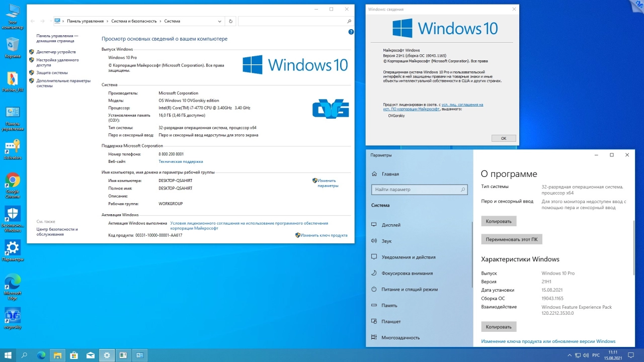Open the license terms link under activation
This screenshot has height=362, width=644.
(x=249, y=226)
